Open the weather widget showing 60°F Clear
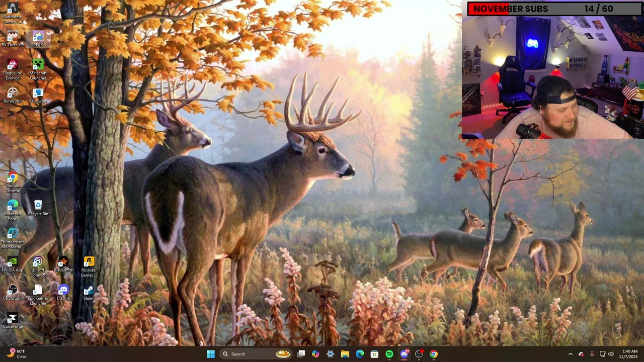644x362 pixels. coord(17,354)
